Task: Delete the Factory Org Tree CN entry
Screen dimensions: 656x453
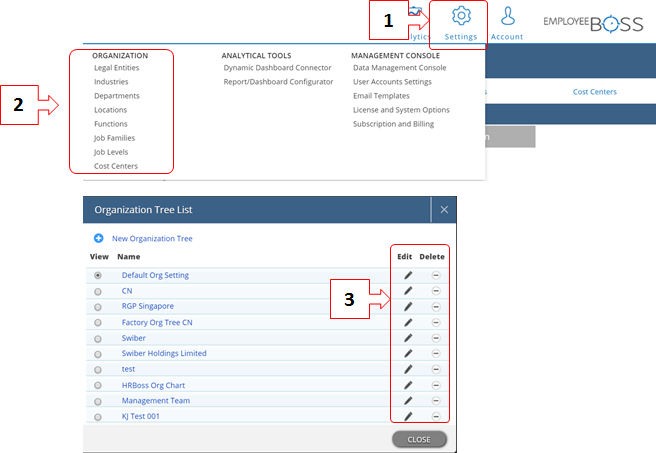Action: point(436,322)
